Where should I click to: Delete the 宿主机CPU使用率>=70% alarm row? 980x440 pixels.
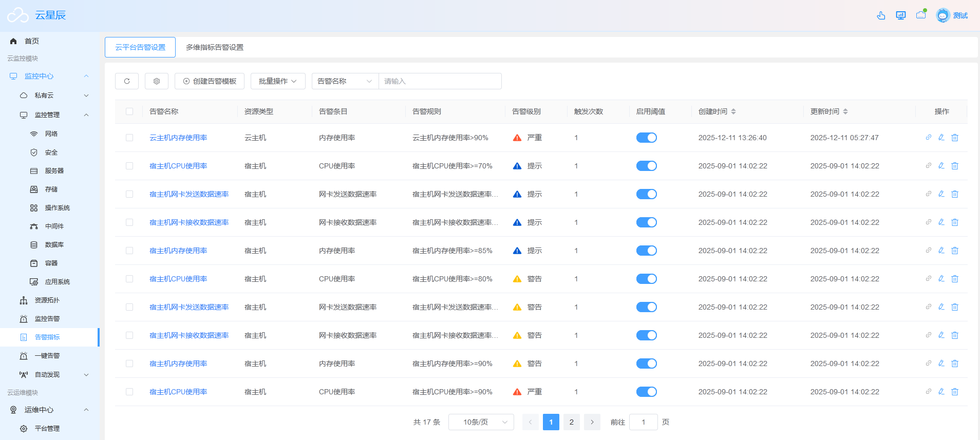tap(955, 166)
